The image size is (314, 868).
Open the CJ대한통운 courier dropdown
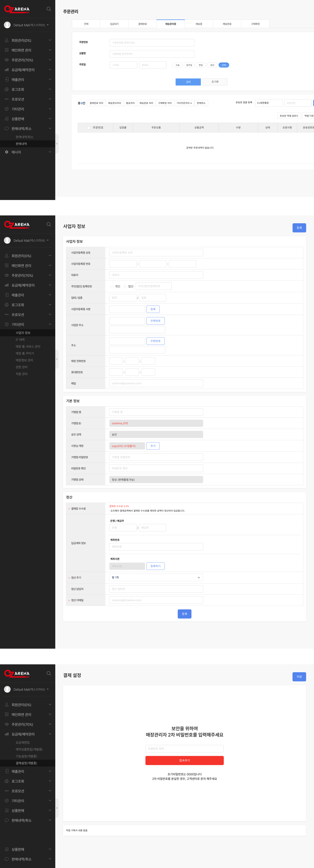268,103
